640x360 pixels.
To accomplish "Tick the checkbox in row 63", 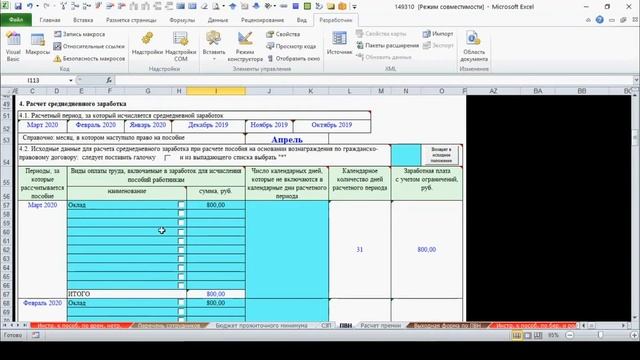I will [181, 259].
